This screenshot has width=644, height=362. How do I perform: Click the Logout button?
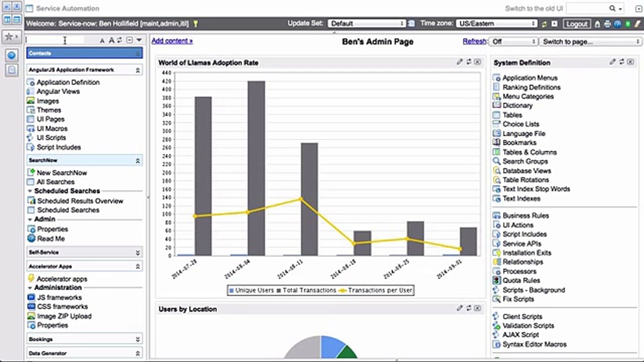point(577,24)
